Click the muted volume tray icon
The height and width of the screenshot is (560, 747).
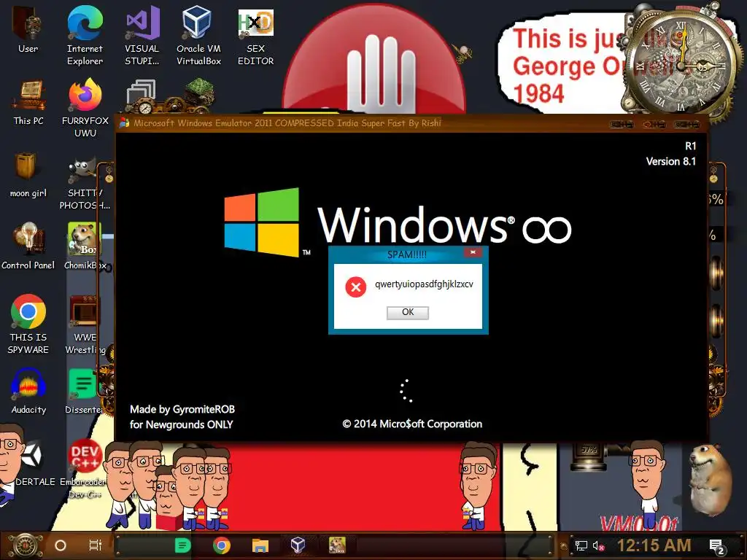coord(598,545)
